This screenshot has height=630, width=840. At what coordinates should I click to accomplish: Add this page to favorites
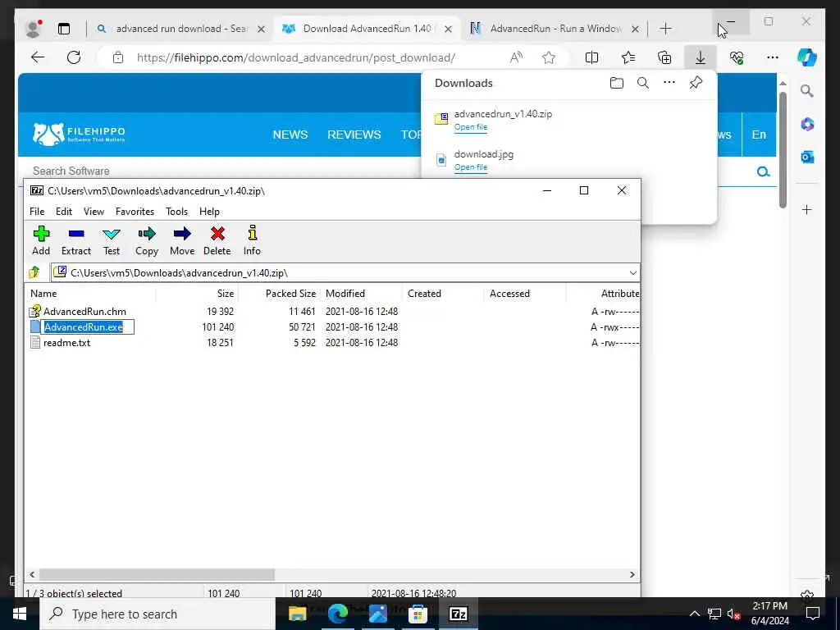[549, 57]
